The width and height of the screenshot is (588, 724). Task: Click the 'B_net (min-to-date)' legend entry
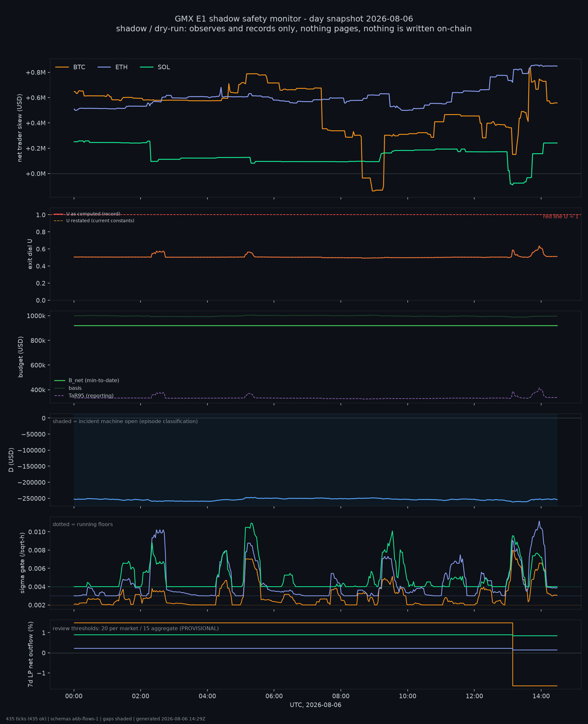(x=87, y=380)
